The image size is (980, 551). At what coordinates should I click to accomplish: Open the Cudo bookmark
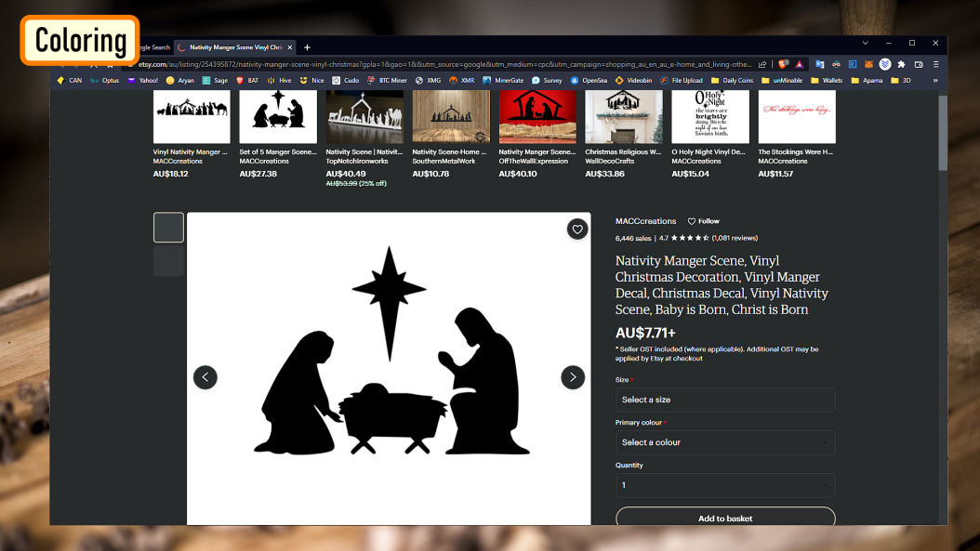coord(345,81)
